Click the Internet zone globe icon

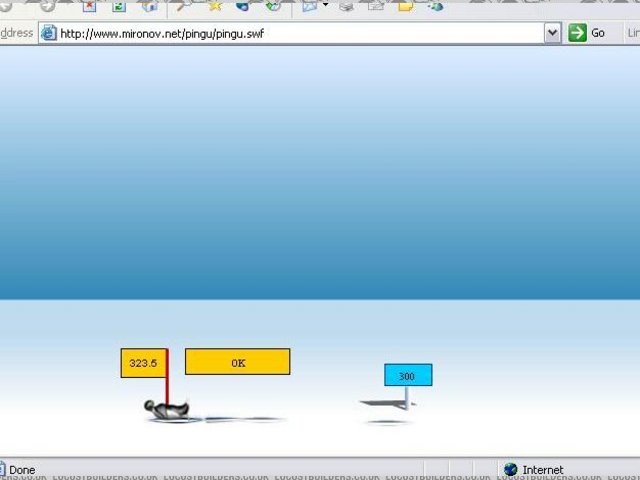point(511,469)
